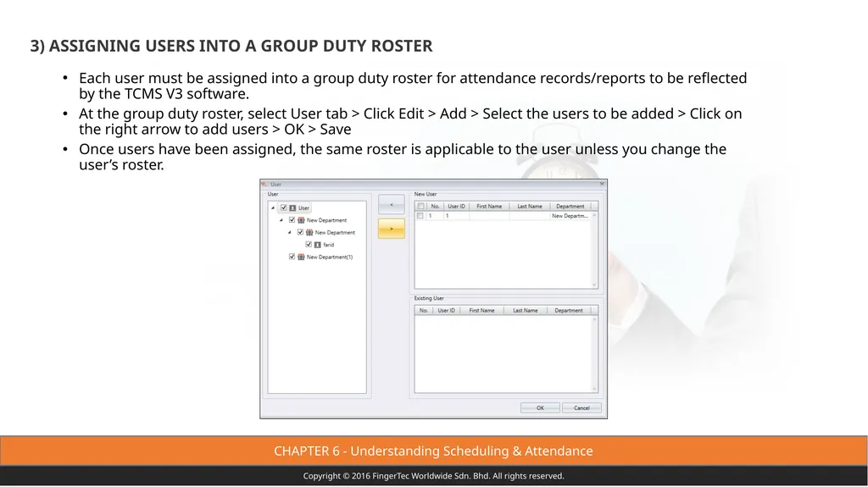Click the right arrow button to add users

(392, 229)
